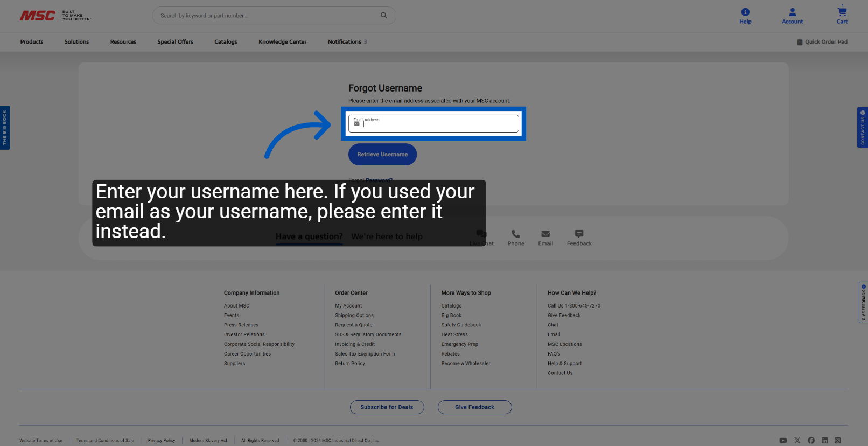Open The Big Book side tab

point(5,128)
